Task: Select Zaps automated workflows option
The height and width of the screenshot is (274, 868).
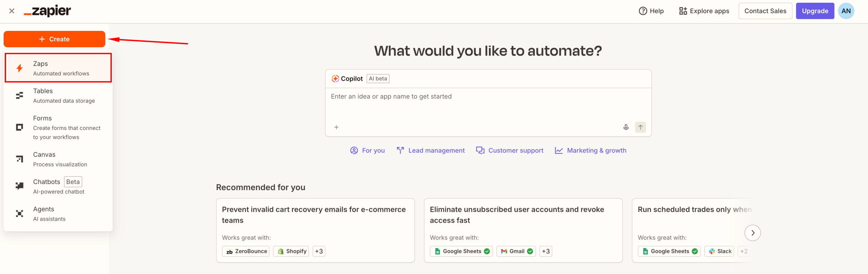Action: pos(58,68)
